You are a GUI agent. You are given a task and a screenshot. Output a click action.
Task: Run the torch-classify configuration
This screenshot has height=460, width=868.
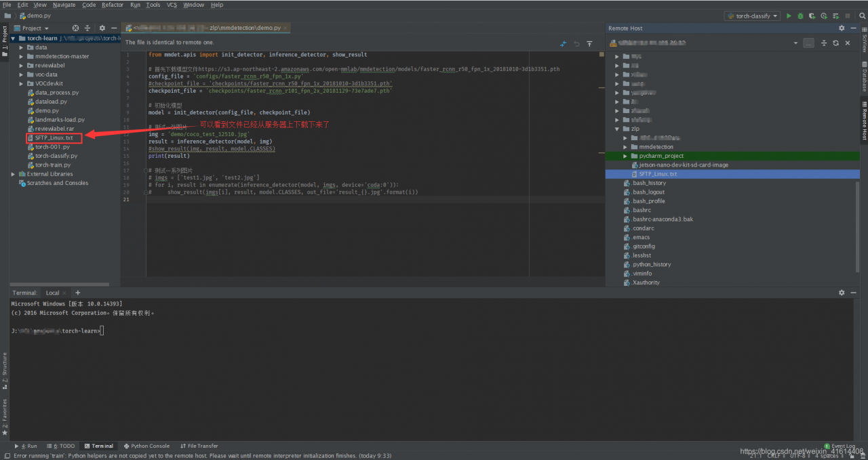pyautogui.click(x=789, y=16)
